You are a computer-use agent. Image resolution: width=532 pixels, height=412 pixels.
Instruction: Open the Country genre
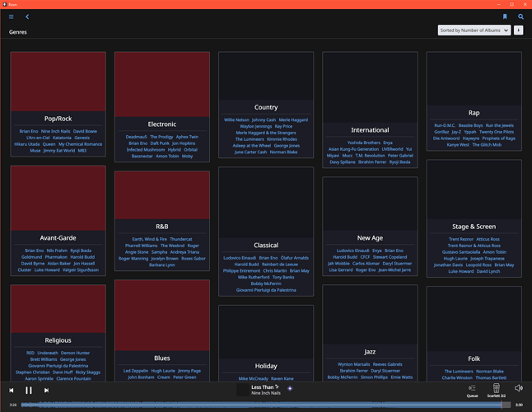[x=266, y=107]
